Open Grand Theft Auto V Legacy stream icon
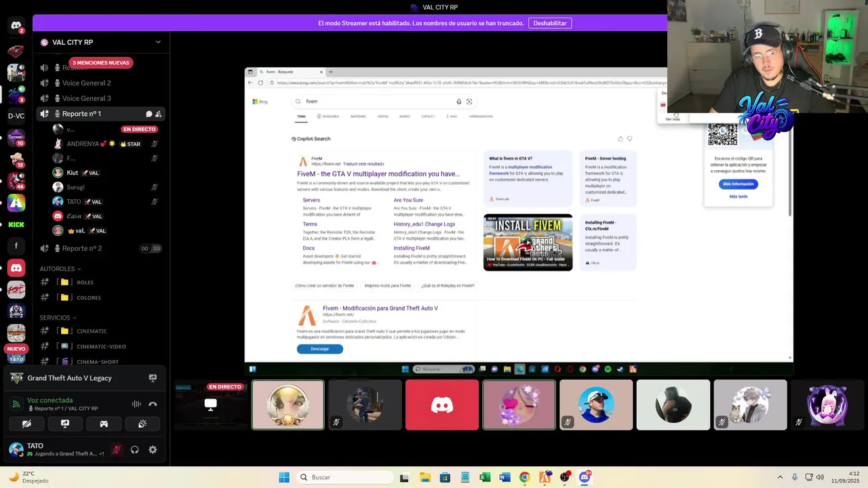This screenshot has width=868, height=488. point(153,378)
